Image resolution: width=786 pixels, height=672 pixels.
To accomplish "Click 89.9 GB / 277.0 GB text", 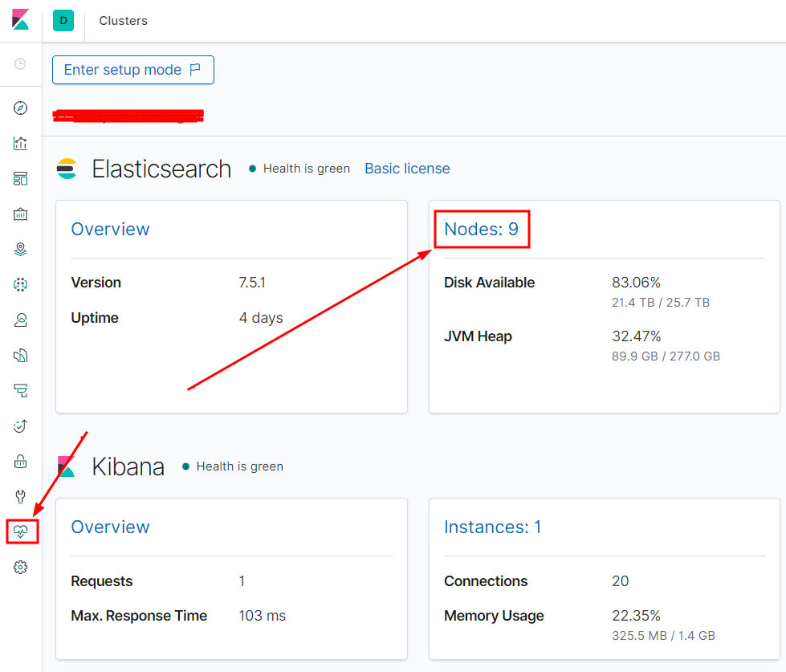I will (x=666, y=356).
